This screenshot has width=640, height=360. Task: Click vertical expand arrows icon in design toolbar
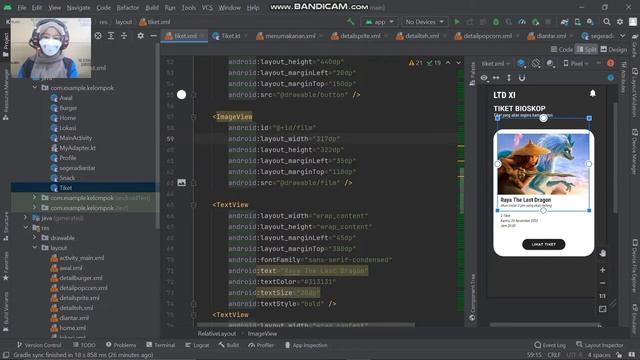pos(509,78)
